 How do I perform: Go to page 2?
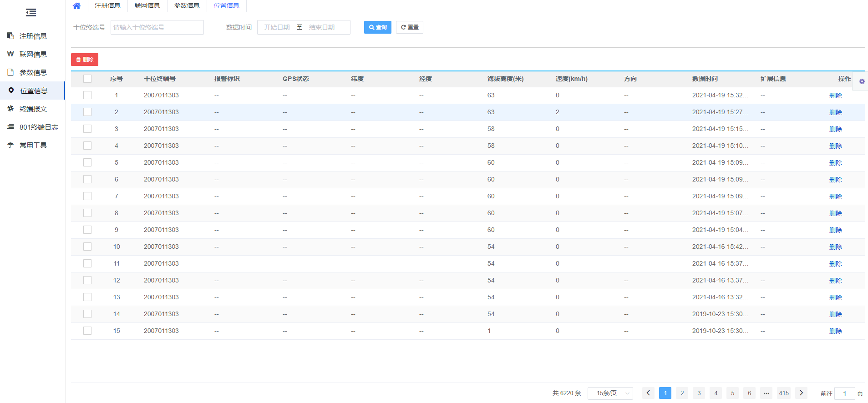682,393
